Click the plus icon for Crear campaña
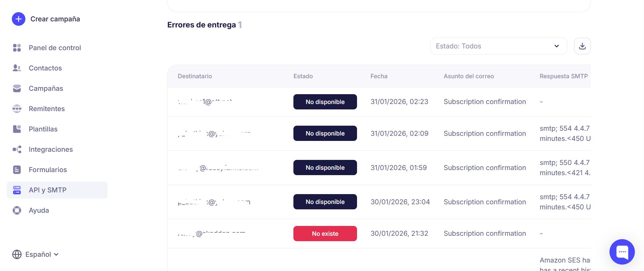Screen dimensions: 644x271 19,19
